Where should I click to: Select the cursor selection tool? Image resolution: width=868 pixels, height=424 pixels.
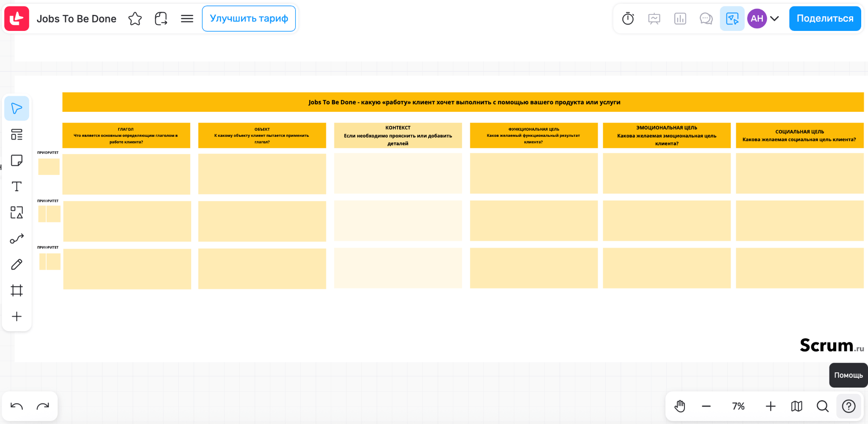tap(17, 108)
